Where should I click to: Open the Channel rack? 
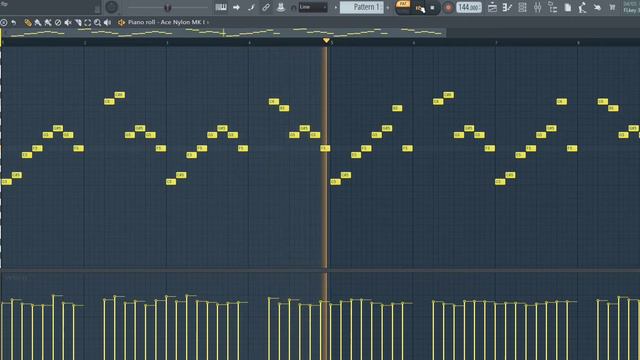[522, 7]
